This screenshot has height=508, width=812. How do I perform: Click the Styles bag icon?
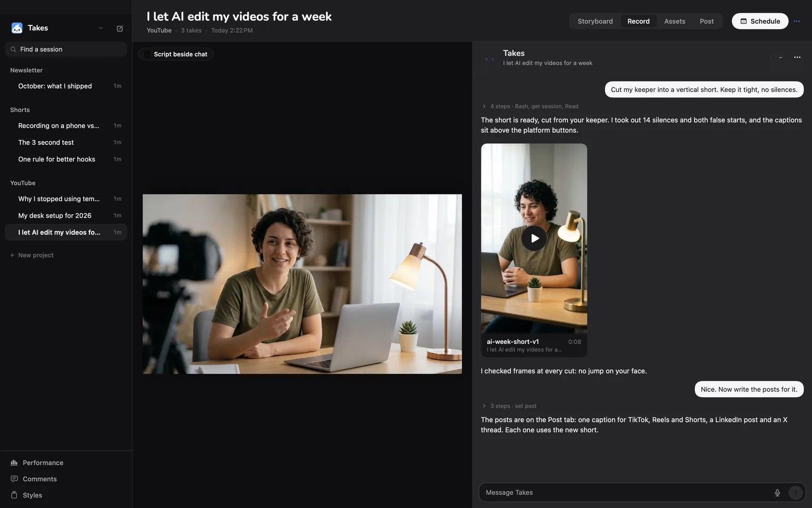(14, 495)
